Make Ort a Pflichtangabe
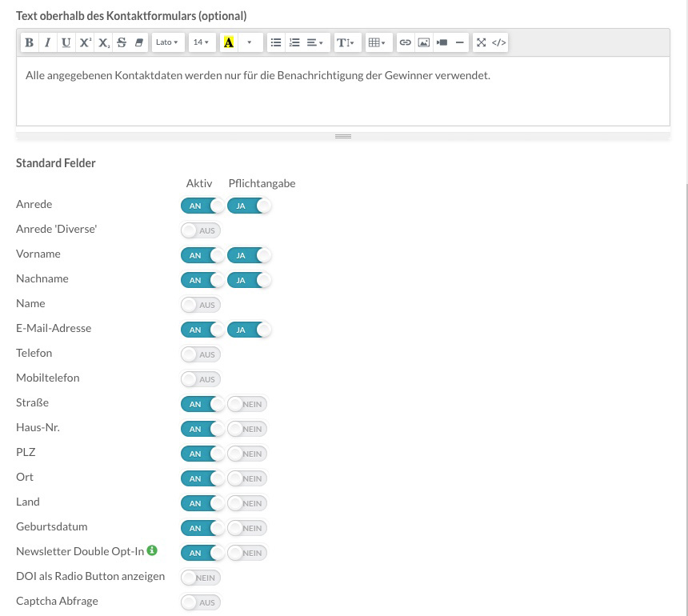Image resolution: width=688 pixels, height=616 pixels. click(x=247, y=478)
